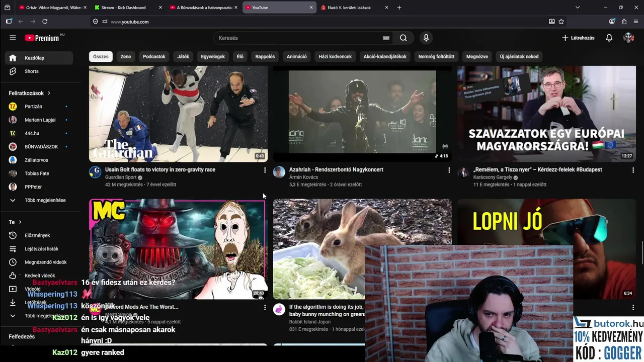Expand the Te section arrow

20,222
